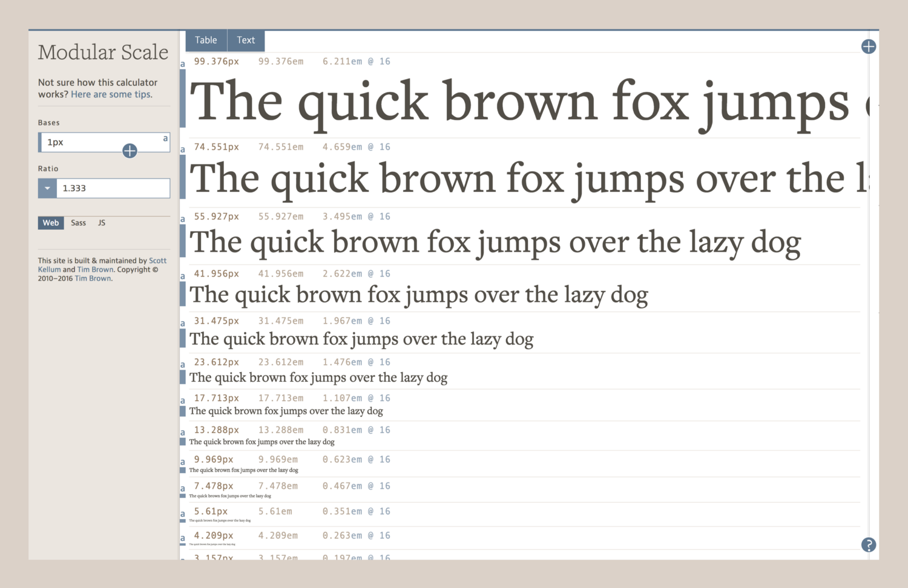Select the JS output tab

(x=102, y=223)
